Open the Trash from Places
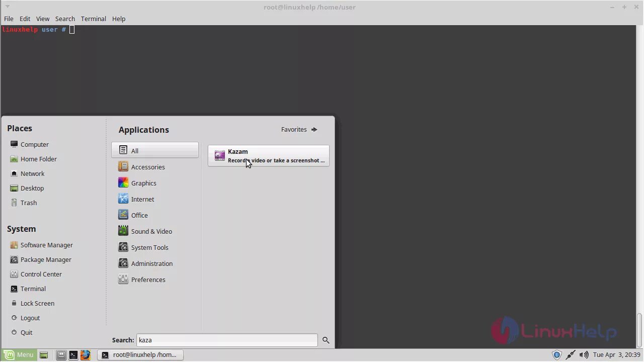 pyautogui.click(x=28, y=203)
